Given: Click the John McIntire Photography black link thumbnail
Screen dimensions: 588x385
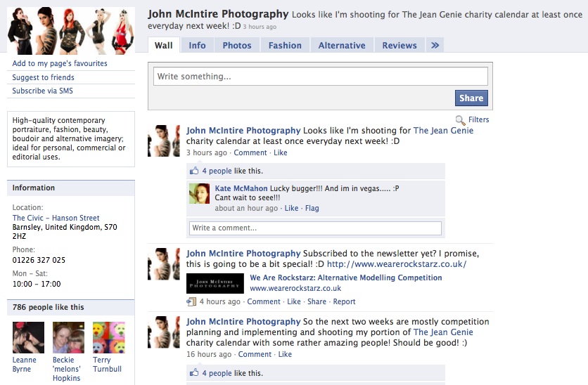Looking at the screenshot, I should [x=215, y=284].
